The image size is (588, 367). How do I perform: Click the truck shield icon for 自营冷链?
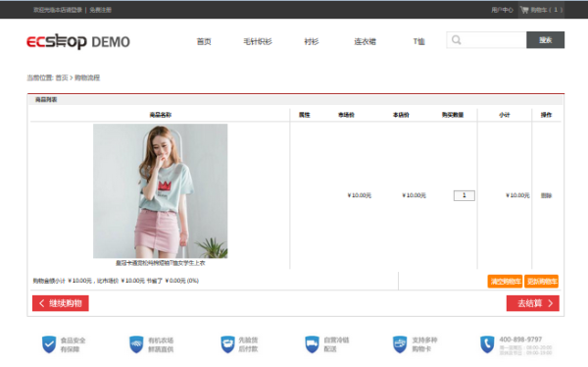click(312, 344)
